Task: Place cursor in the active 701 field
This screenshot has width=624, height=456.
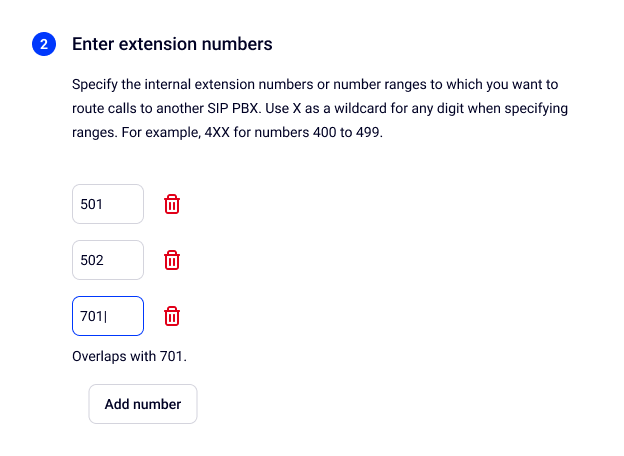Action: click(107, 317)
